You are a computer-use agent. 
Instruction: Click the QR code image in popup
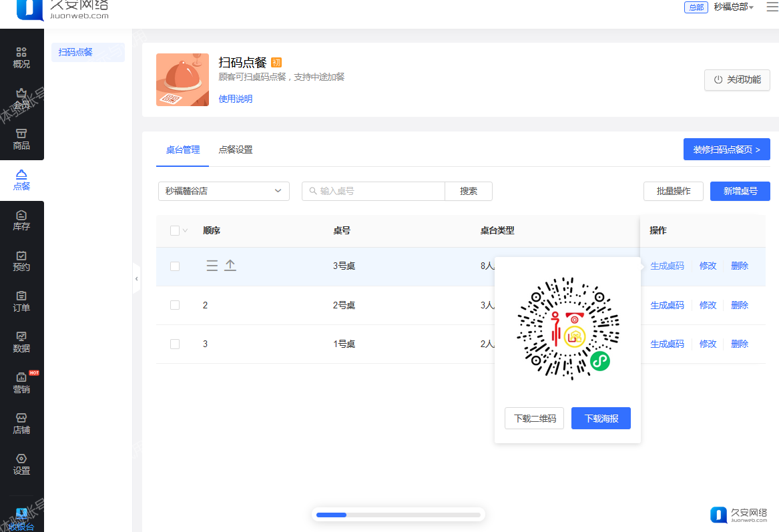(567, 328)
